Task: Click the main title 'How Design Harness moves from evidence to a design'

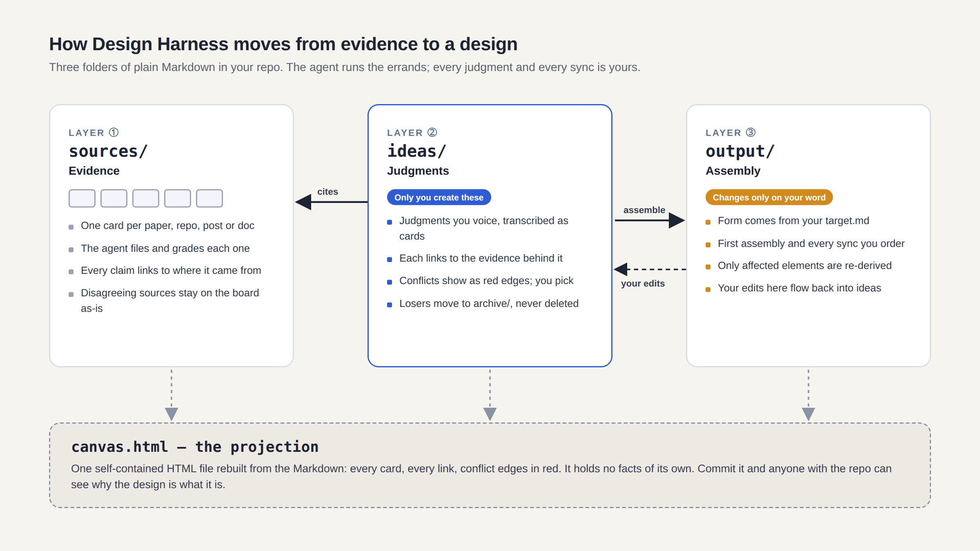Action: tap(283, 44)
